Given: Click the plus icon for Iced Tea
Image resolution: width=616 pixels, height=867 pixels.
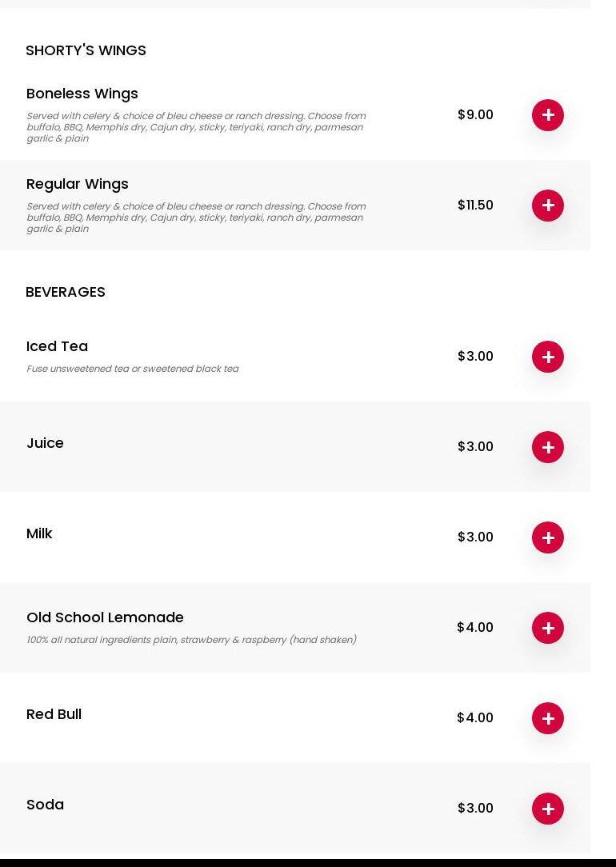Looking at the screenshot, I should click(548, 357).
